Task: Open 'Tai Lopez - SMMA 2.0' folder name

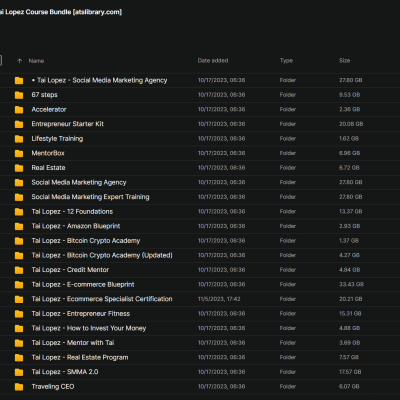Action: (x=65, y=372)
